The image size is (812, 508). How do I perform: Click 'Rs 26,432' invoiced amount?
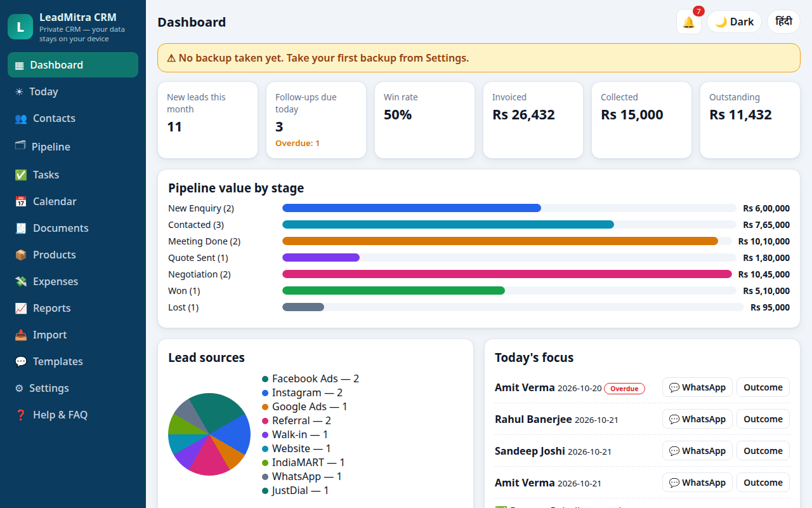point(523,115)
